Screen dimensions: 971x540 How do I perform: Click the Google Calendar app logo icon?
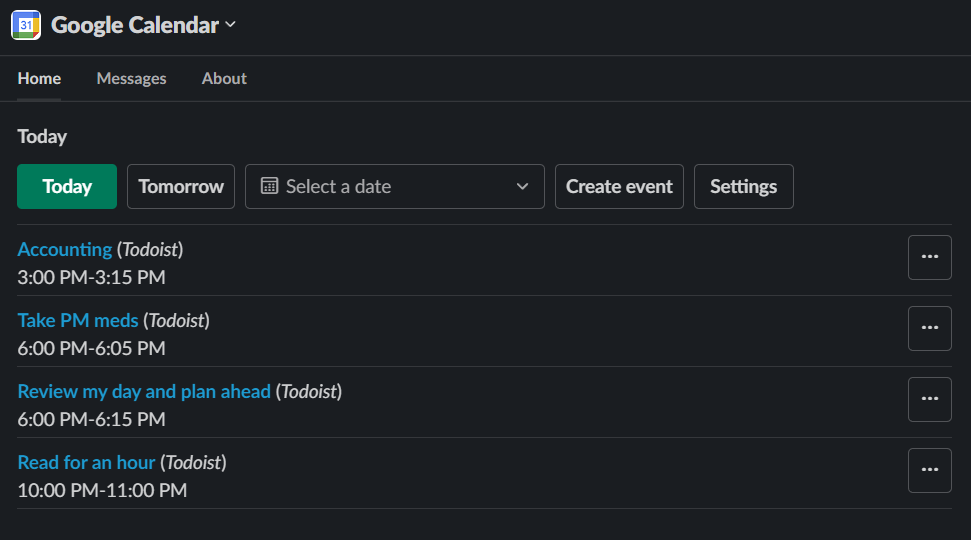tap(26, 25)
